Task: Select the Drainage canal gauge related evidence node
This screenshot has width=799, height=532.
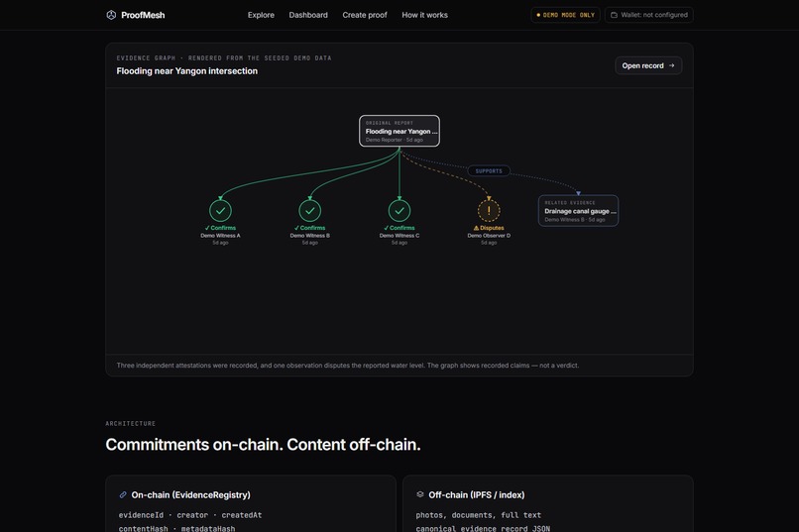Action: 578,210
